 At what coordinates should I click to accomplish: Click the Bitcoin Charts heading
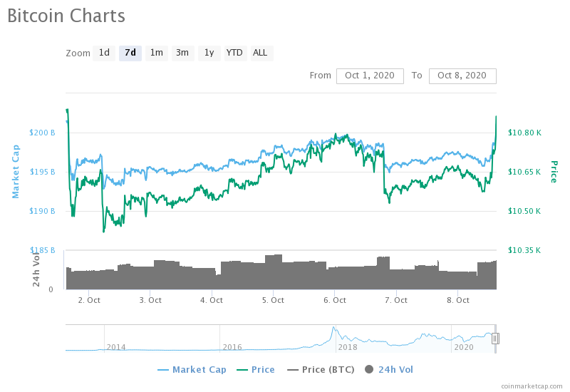[66, 16]
